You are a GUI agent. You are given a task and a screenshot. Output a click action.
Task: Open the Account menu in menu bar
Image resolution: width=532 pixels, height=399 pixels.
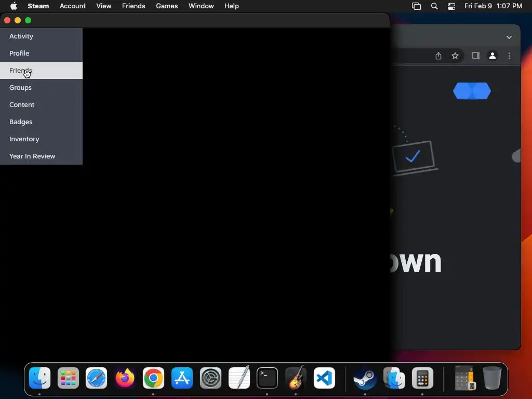click(73, 6)
